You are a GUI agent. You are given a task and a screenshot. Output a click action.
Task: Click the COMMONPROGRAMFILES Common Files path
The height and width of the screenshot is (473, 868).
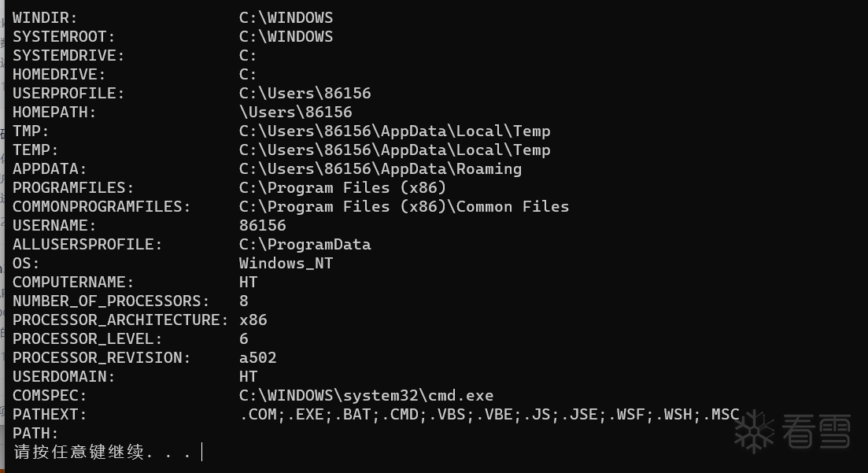404,207
